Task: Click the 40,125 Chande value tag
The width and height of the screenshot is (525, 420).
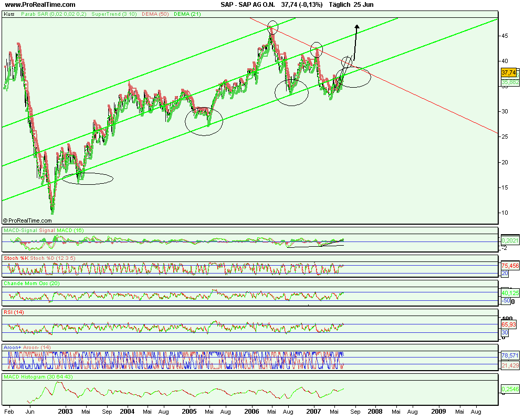Action: (510, 293)
